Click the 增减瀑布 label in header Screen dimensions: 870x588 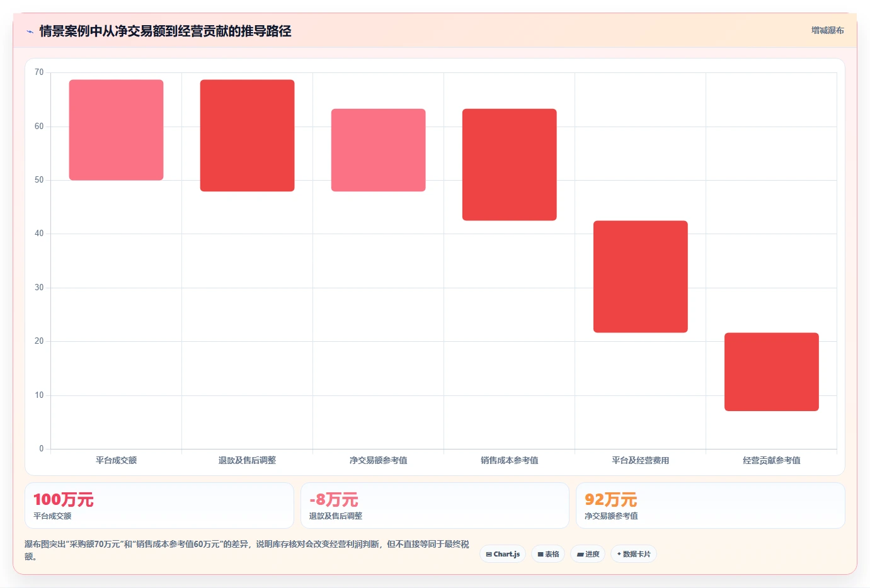(827, 30)
